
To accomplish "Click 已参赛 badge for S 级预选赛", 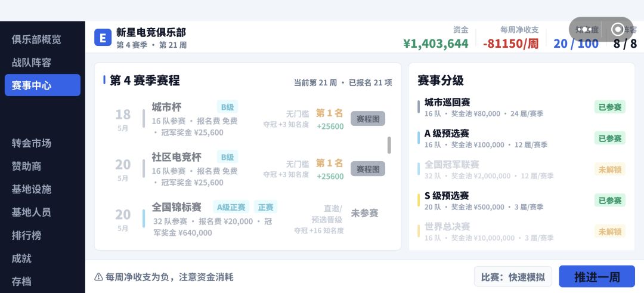I will coord(609,200).
